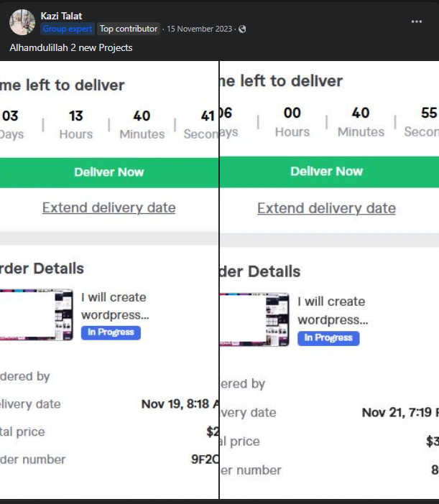Open Kazi Talat's profile picture

point(22,22)
